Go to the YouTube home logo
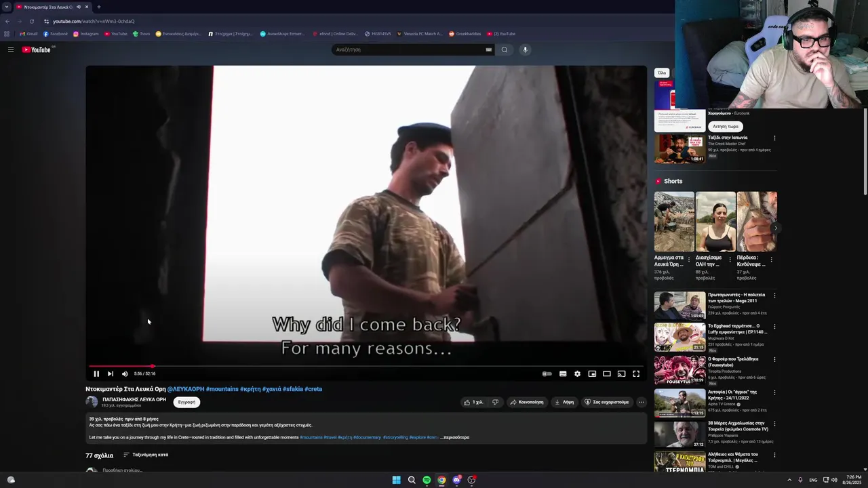 point(37,49)
